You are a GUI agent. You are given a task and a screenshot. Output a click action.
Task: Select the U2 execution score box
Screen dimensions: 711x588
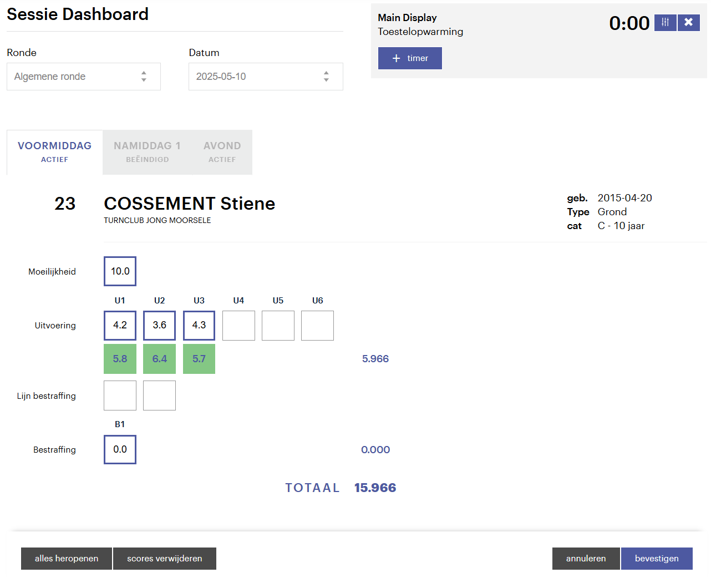pyautogui.click(x=159, y=325)
